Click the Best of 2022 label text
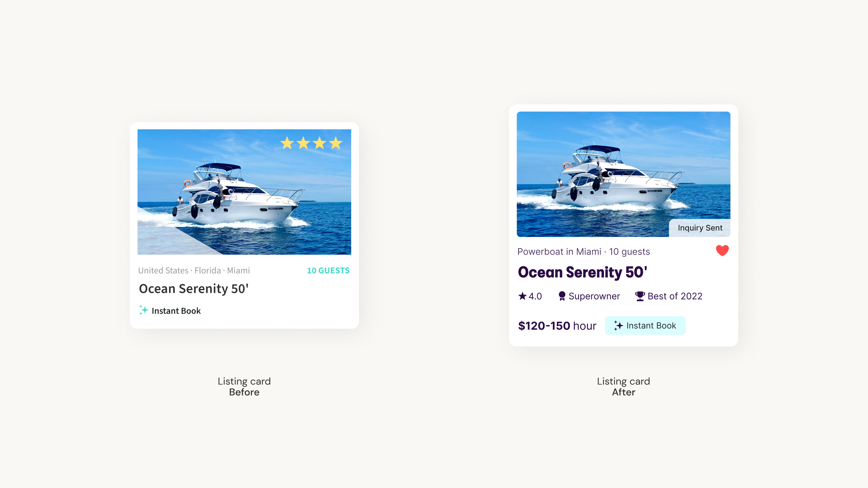Viewport: 868px width, 488px height. 675,296
